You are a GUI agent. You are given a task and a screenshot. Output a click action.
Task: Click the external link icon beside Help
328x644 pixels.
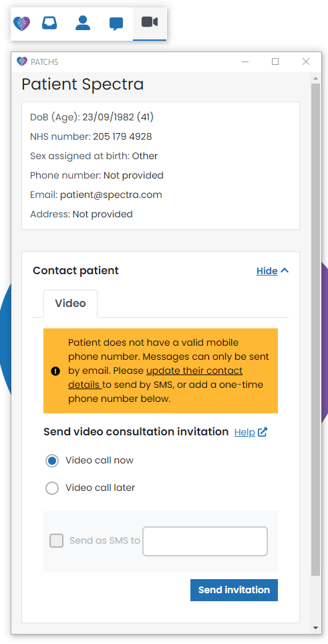263,432
